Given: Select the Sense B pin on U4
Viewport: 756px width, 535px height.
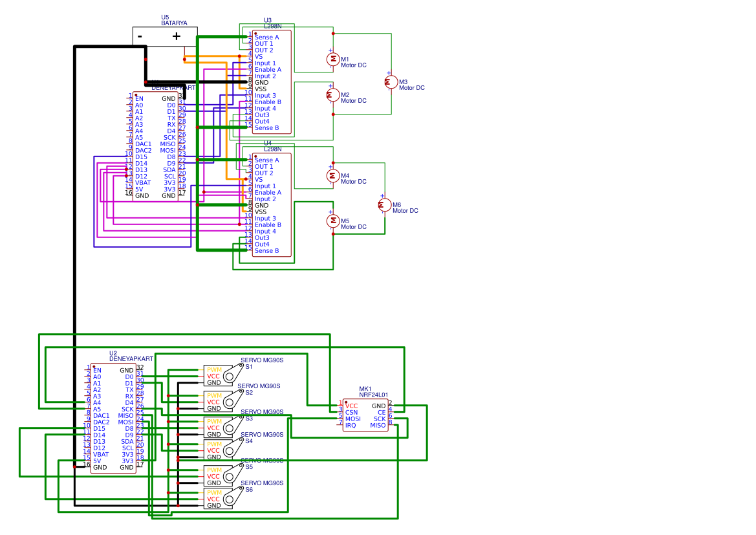Looking at the screenshot, I should tap(266, 251).
